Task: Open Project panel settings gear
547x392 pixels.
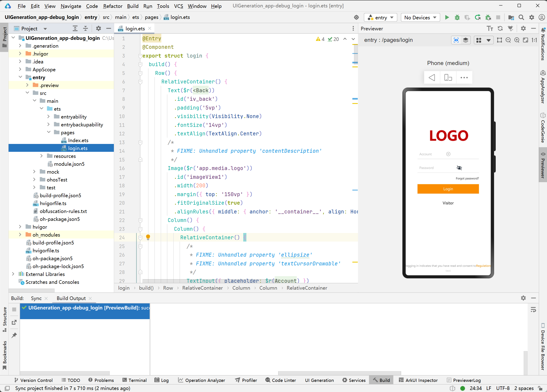Action: (98, 28)
